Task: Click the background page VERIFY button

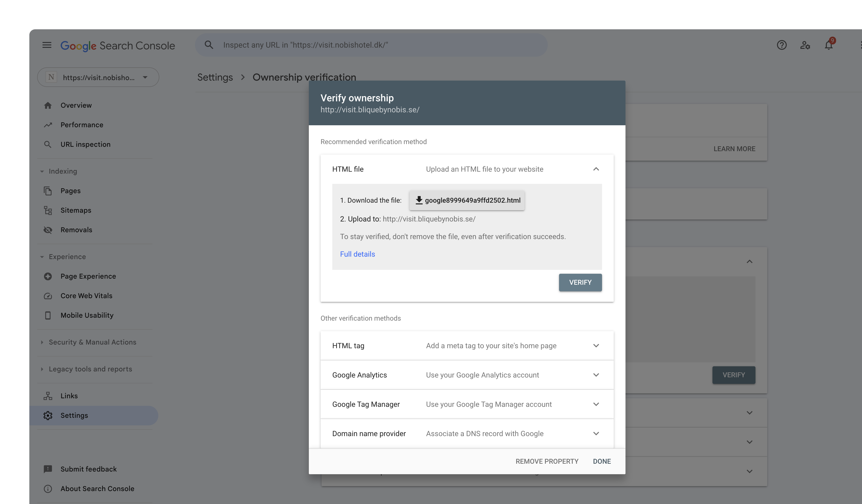Action: click(x=734, y=375)
